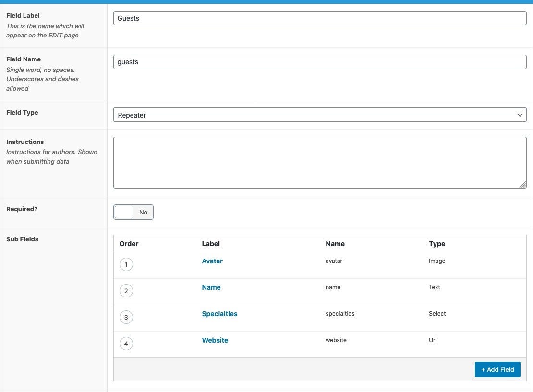533x392 pixels.
Task: Click the Field Type dropdown chevron
Action: [x=520, y=115]
